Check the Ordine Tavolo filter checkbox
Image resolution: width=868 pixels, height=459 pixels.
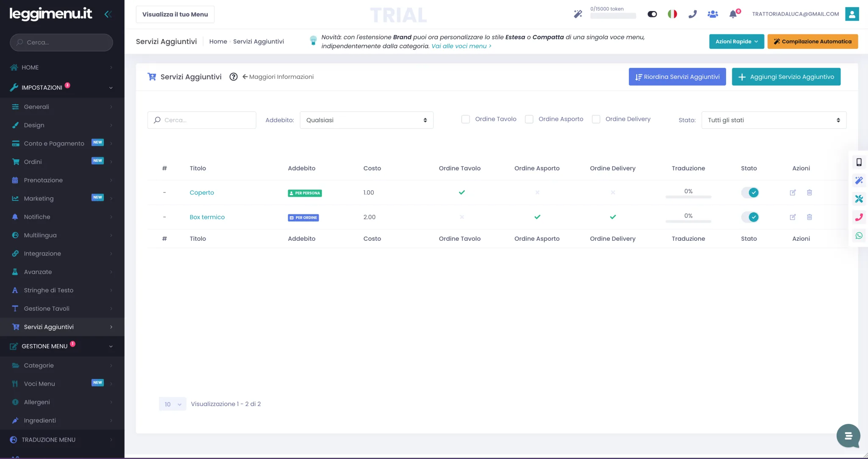(465, 120)
